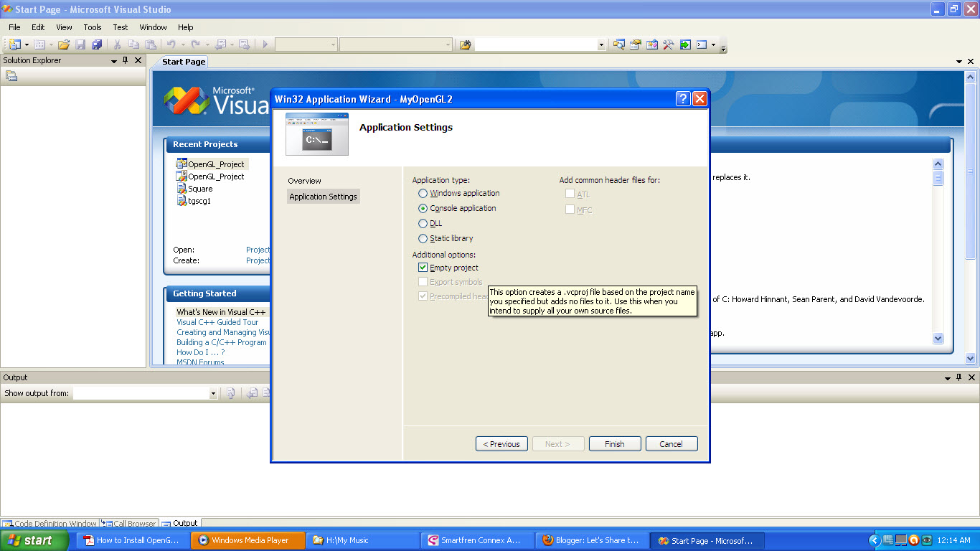The height and width of the screenshot is (551, 980).
Task: Select Windows Media Player in the taskbar
Action: pos(248,540)
